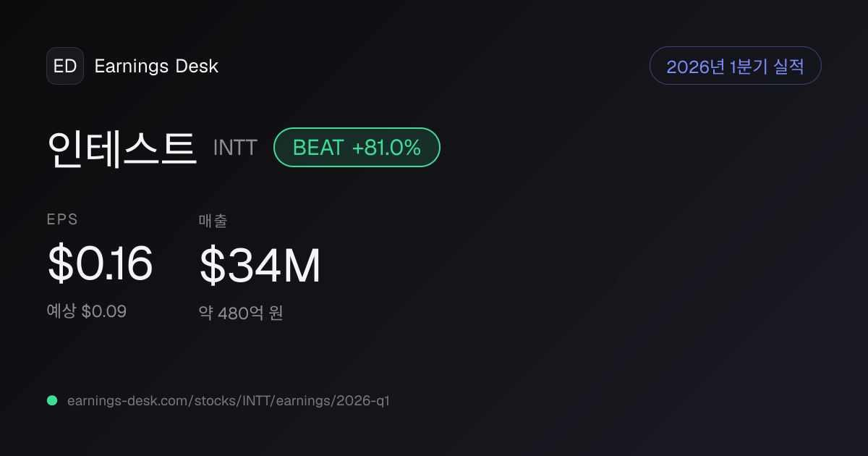The height and width of the screenshot is (456, 868).
Task: Select the $34M revenue figure
Action: 260,266
